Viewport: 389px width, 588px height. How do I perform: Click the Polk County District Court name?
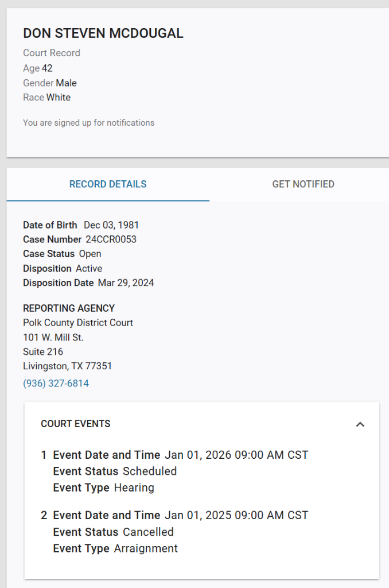click(77, 323)
